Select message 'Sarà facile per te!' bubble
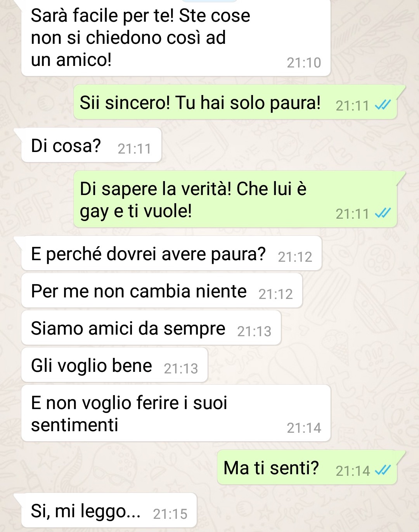Screen dimensions: 419x532 176,38
